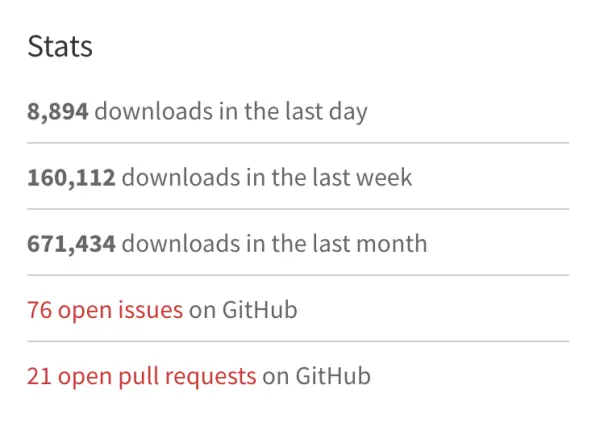Click the Stats heading
This screenshot has height=431, width=600.
60,46
